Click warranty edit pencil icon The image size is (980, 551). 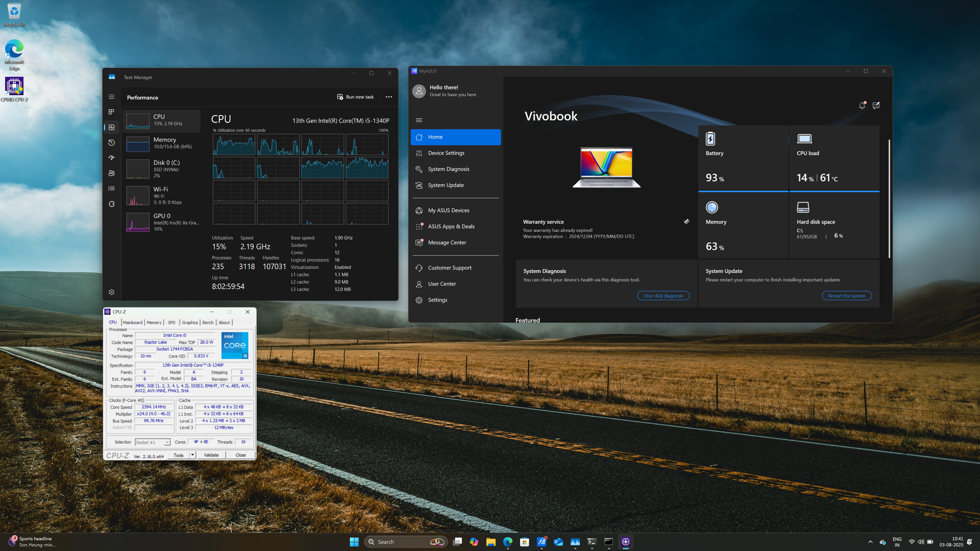click(x=687, y=222)
